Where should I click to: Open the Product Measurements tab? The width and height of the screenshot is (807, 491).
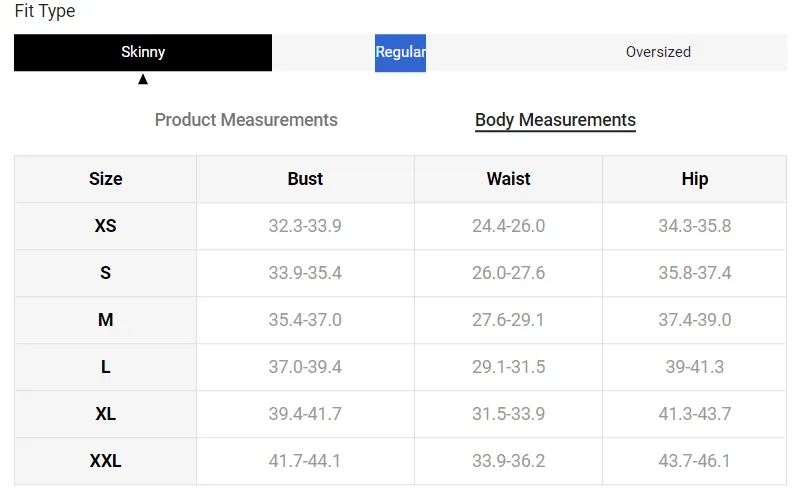tap(246, 120)
